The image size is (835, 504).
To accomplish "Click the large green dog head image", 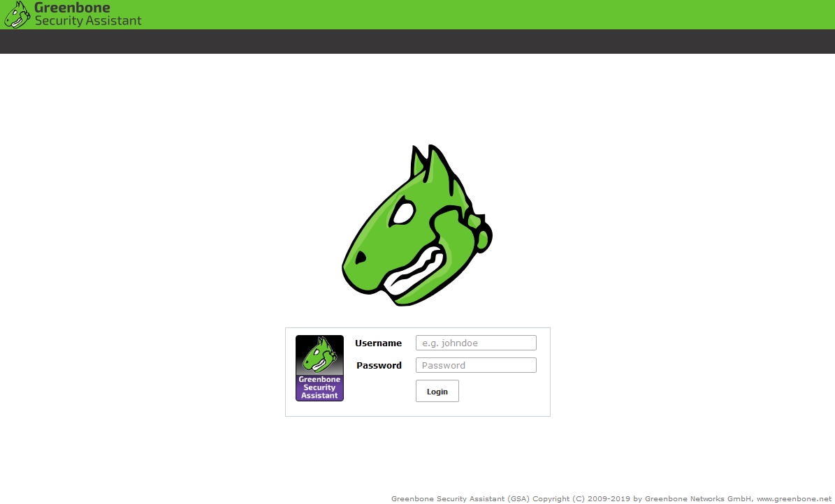I will pos(417,225).
